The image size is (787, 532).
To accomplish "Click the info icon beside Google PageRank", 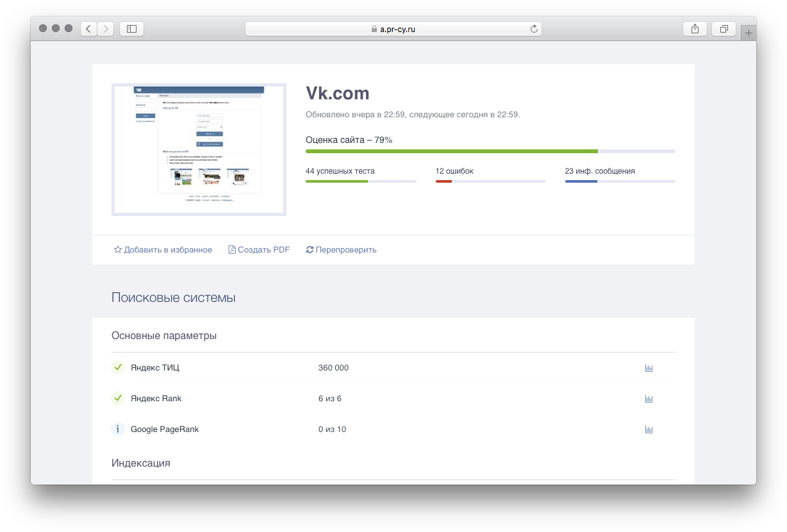I will coord(118,429).
